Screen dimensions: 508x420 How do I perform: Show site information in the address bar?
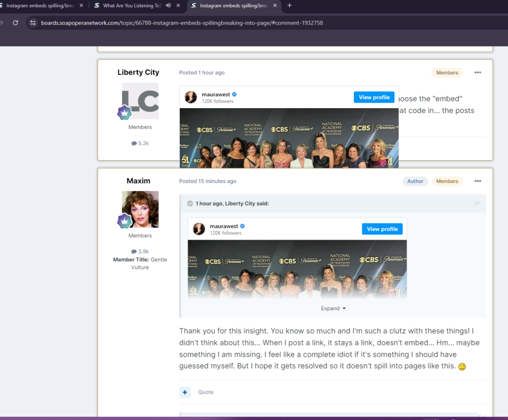33,23
